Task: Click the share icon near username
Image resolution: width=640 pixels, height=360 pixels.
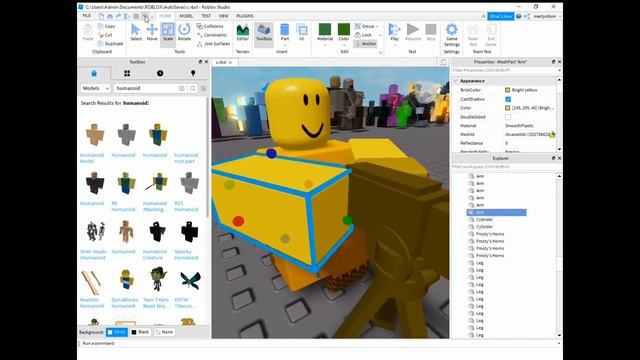Action: click(x=527, y=16)
